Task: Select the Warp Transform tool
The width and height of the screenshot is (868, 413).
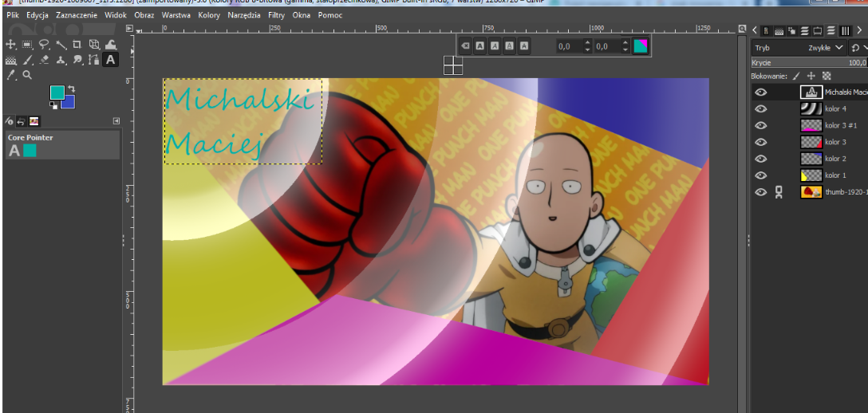Action: click(x=111, y=44)
